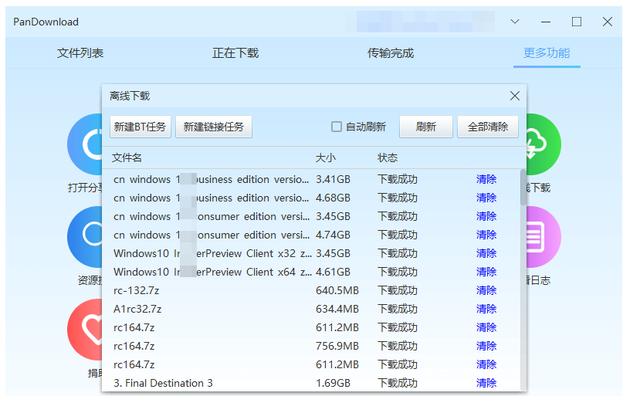Image resolution: width=640 pixels, height=413 pixels.
Task: Clear the A1rc32.7z entry
Action: [486, 309]
